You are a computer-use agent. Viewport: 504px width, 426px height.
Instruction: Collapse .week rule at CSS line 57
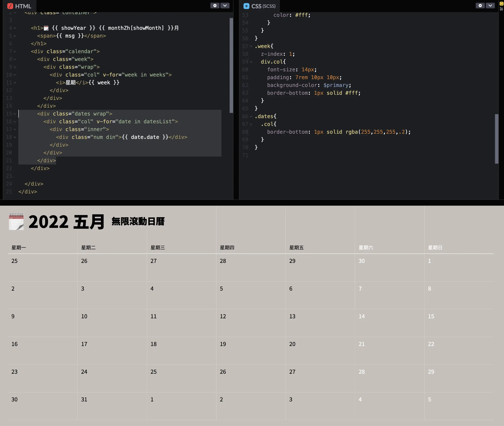[x=251, y=46]
